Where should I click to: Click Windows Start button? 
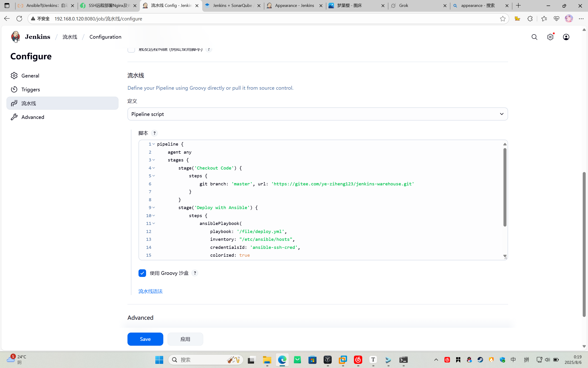159,360
